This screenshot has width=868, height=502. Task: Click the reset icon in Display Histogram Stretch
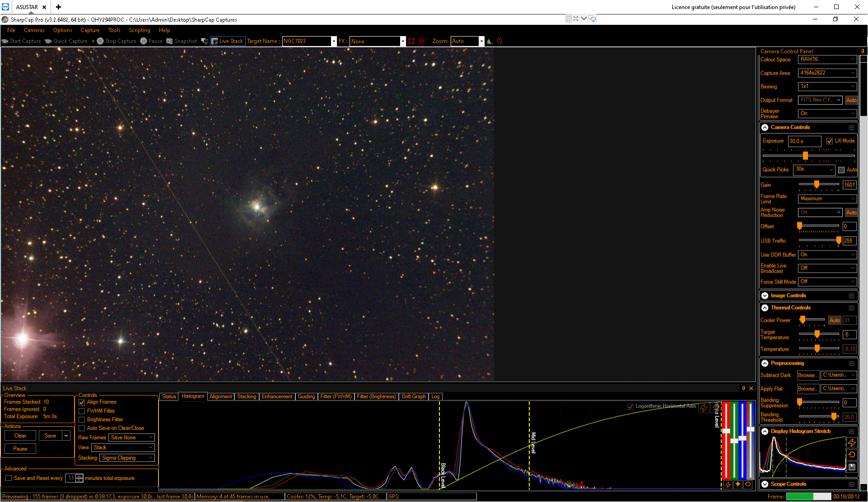pyautogui.click(x=852, y=455)
